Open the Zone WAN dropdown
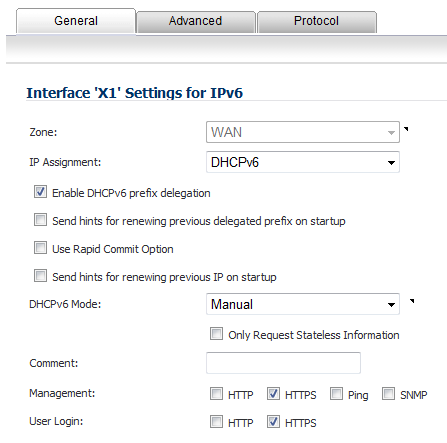The height and width of the screenshot is (443, 447). [x=303, y=132]
